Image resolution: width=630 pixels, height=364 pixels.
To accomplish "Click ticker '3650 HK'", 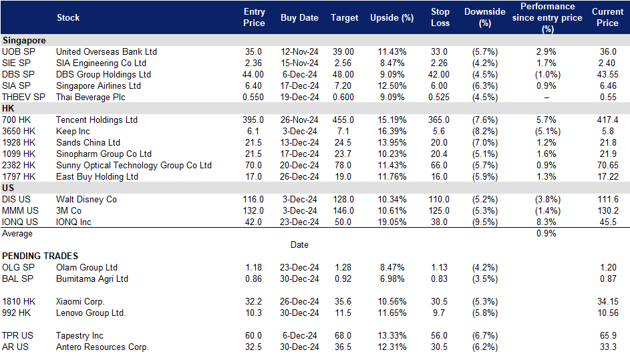I will [x=19, y=132].
